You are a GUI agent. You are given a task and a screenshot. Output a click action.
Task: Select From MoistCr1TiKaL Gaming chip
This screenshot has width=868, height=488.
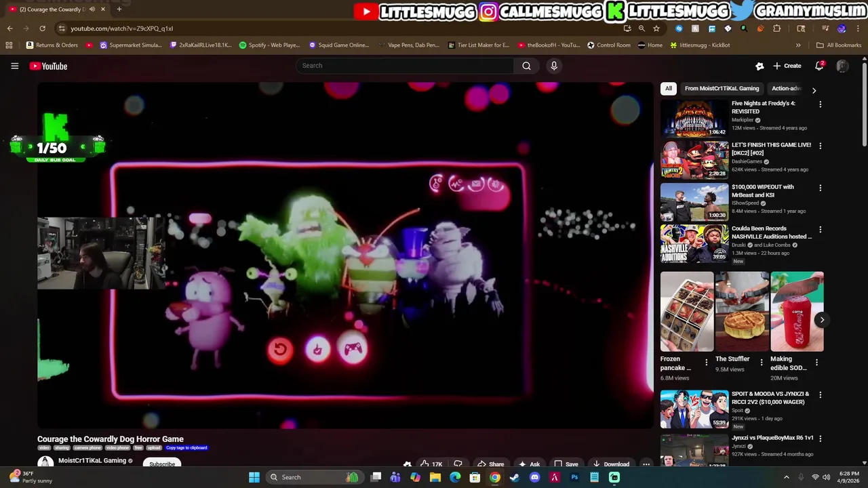point(722,88)
